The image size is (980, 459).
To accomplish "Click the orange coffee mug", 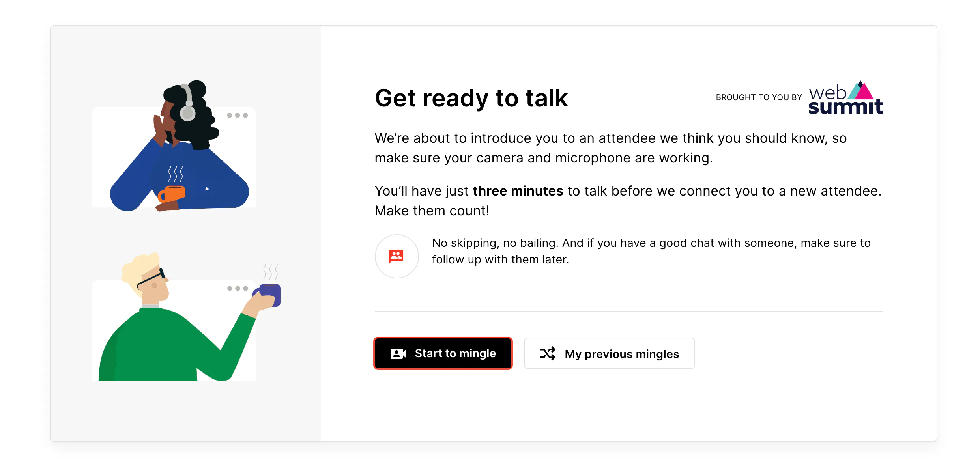I will [x=173, y=193].
